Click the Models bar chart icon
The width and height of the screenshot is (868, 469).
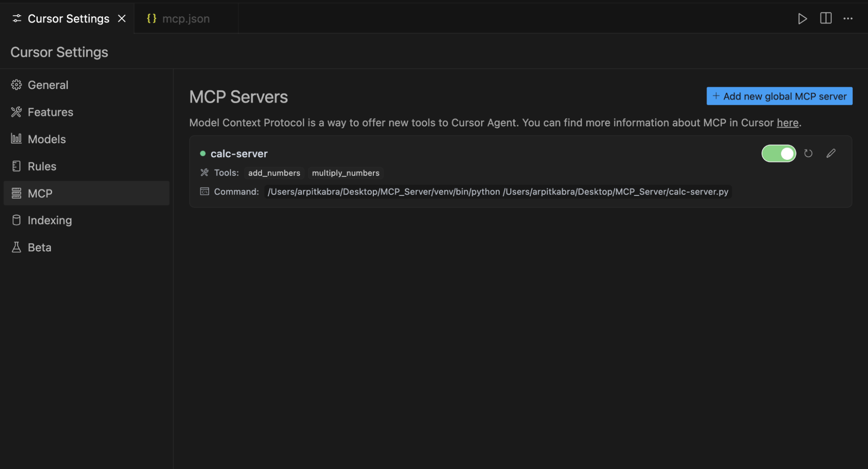17,139
